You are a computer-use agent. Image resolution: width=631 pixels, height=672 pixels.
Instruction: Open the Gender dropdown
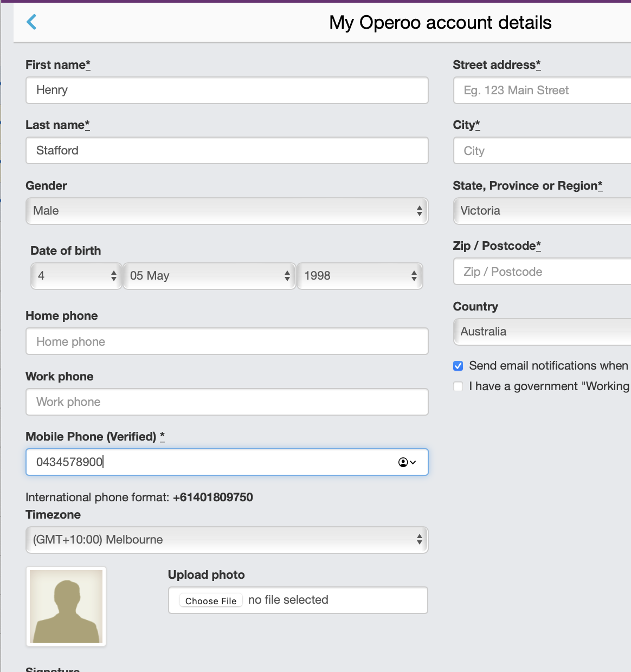pos(227,211)
